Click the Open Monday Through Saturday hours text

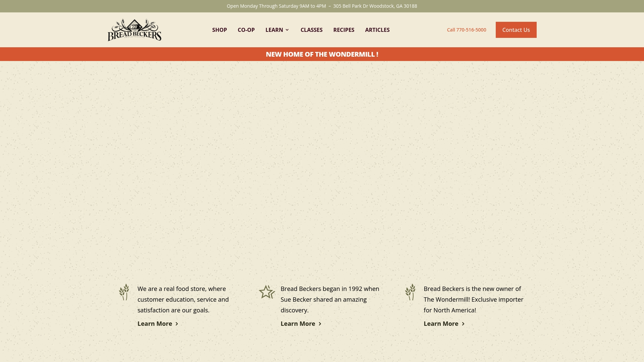276,6
